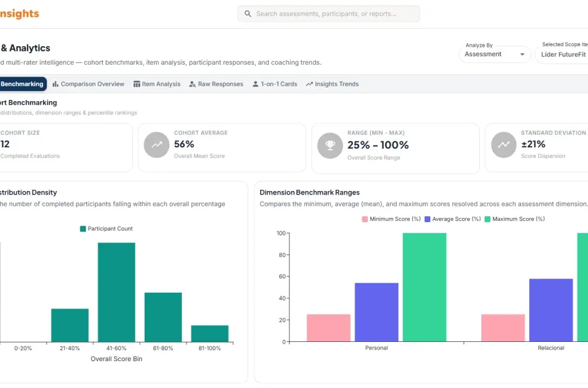
Task: Open the 1-on-1 Cards tab
Action: pos(275,84)
